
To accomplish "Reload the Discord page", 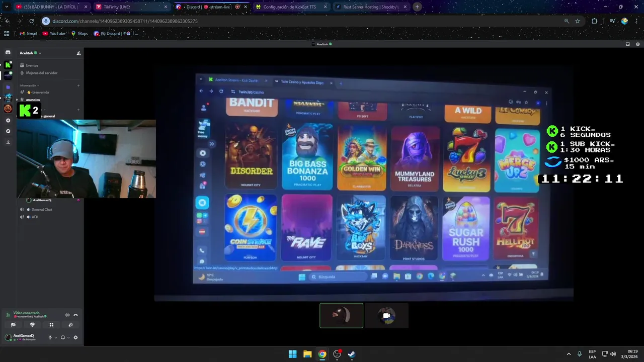I will [x=31, y=21].
